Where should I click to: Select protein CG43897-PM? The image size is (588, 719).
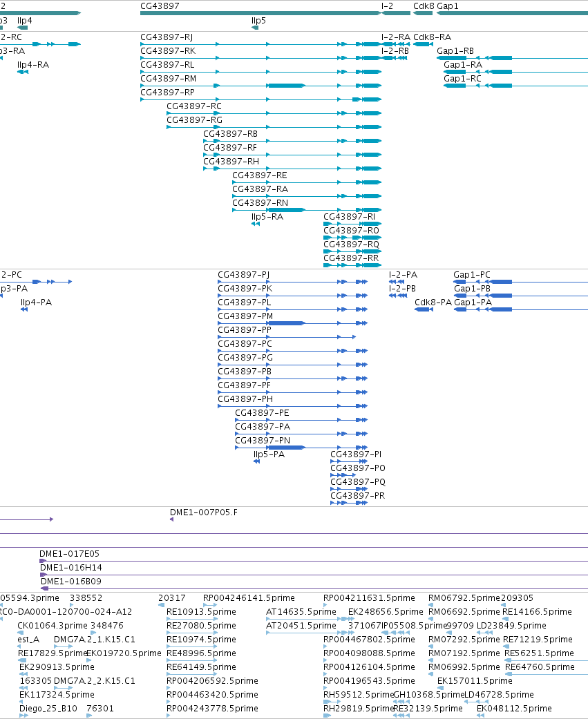click(245, 316)
